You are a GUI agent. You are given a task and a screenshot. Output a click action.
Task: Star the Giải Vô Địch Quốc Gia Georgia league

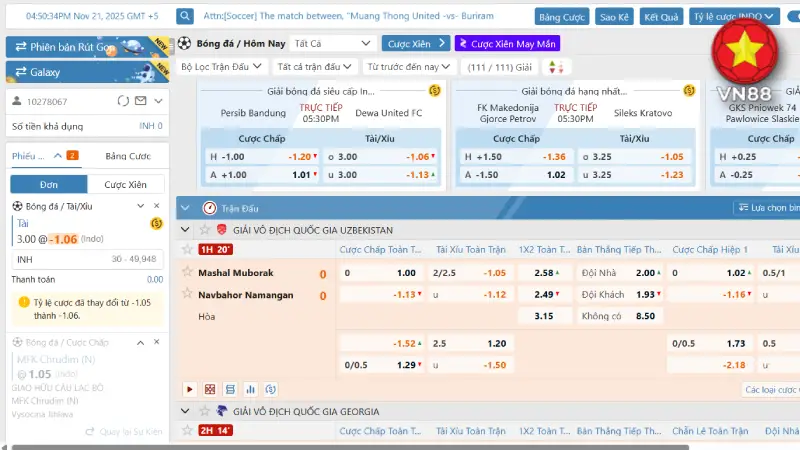click(203, 411)
